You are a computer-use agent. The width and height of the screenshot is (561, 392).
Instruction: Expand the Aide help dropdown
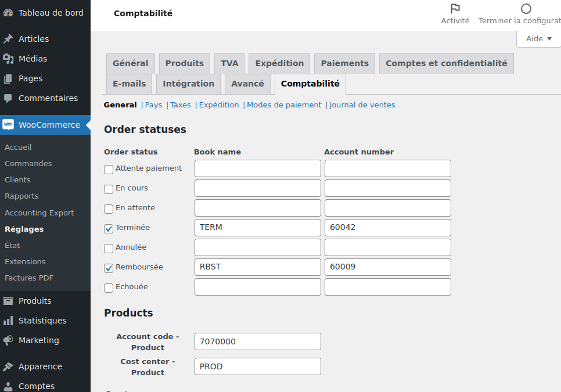538,39
